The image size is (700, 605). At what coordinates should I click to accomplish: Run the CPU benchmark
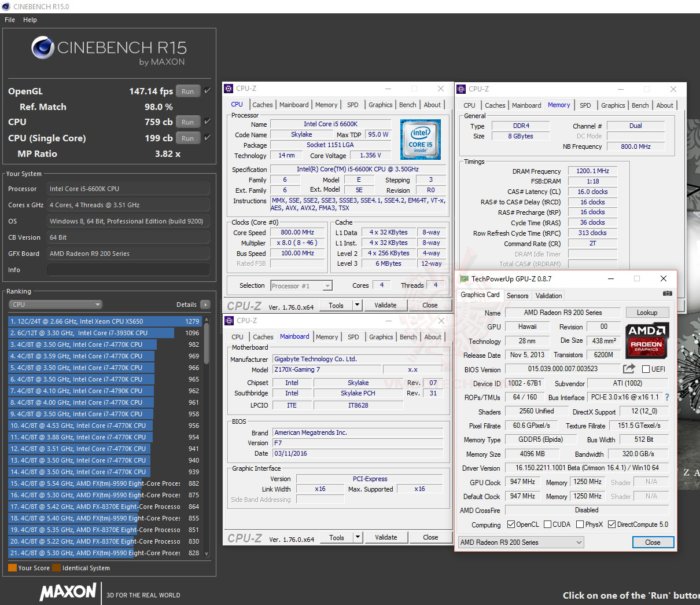click(188, 122)
